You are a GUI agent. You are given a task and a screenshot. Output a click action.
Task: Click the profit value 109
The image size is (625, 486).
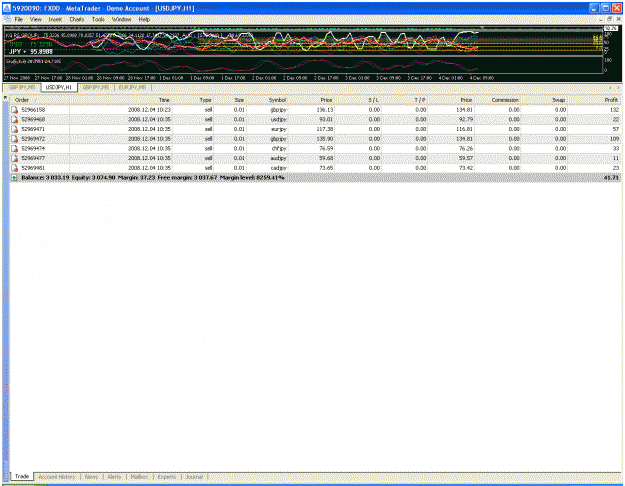(x=614, y=139)
